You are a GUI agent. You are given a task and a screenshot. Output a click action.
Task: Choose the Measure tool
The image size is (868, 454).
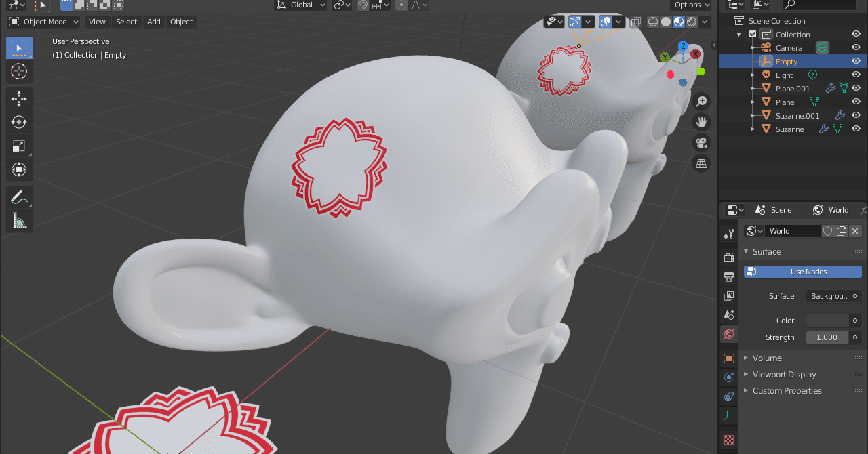pyautogui.click(x=19, y=221)
